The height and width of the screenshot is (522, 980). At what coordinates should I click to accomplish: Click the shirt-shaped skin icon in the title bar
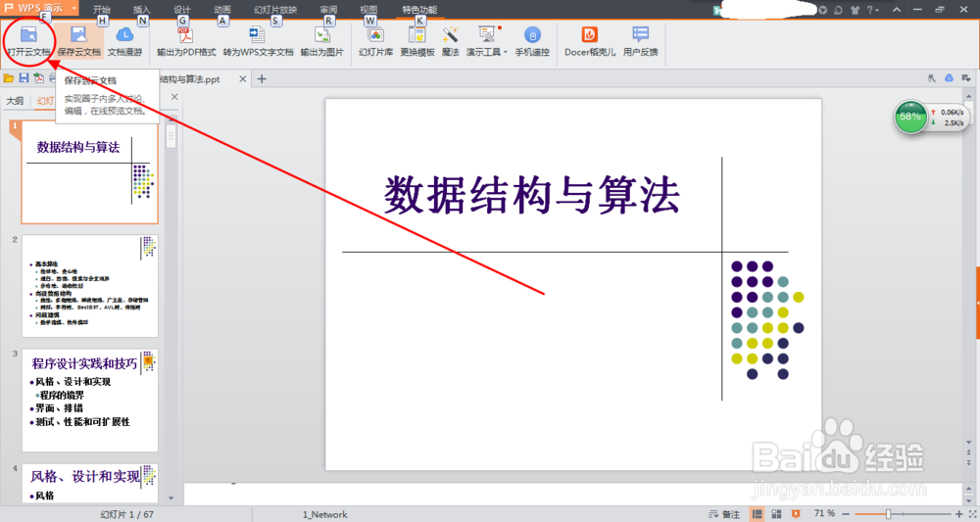pyautogui.click(x=855, y=10)
